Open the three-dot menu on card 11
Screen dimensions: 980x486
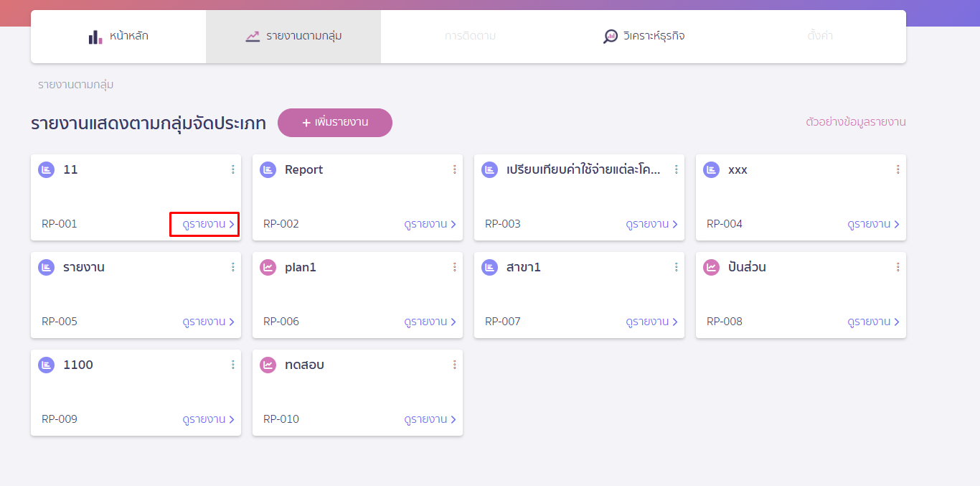click(x=232, y=170)
